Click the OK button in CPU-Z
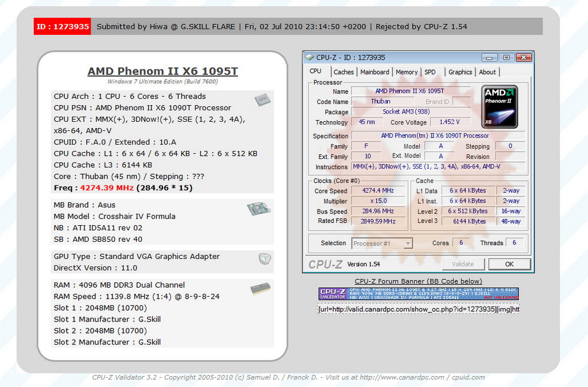This screenshot has width=588, height=387. point(509,264)
